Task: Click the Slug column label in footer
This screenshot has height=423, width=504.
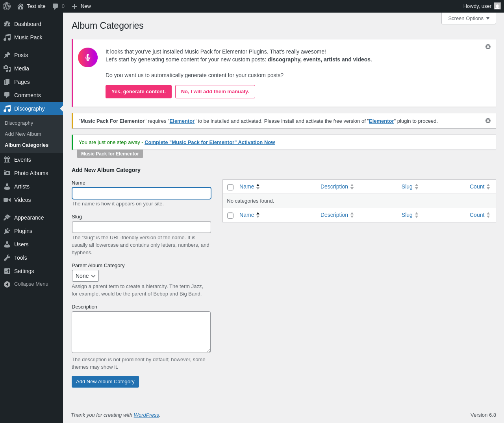Action: coord(407,215)
